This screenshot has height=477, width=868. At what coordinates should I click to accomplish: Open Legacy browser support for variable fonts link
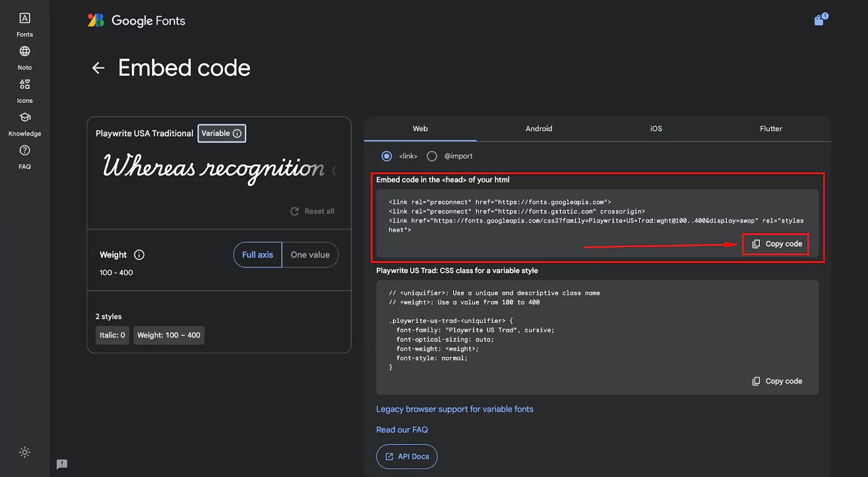coord(455,409)
